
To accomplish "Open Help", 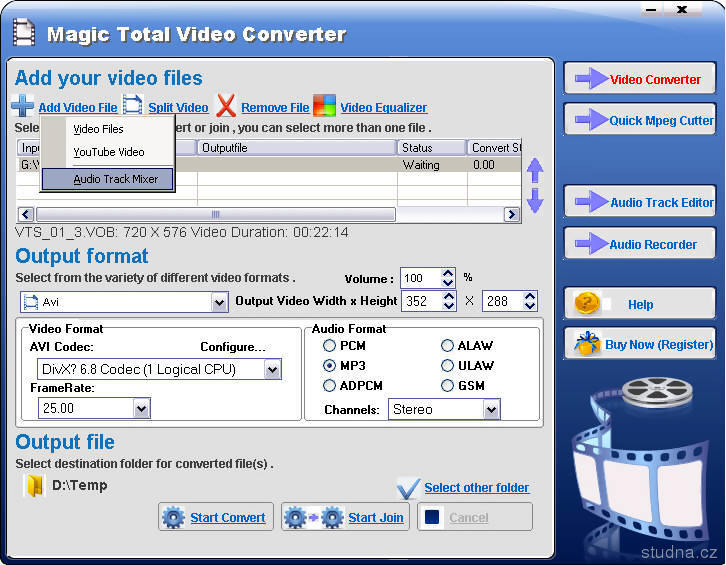I will (x=640, y=304).
